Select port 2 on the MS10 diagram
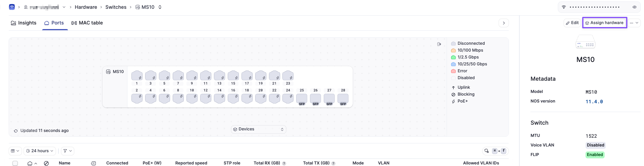Image resolution: width=644 pixels, height=166 pixels. point(137,98)
